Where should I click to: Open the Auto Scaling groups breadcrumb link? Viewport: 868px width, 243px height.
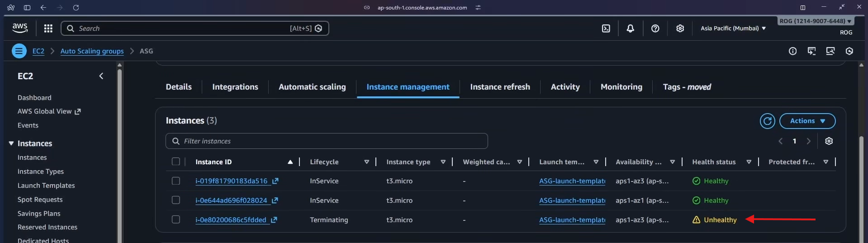point(92,51)
